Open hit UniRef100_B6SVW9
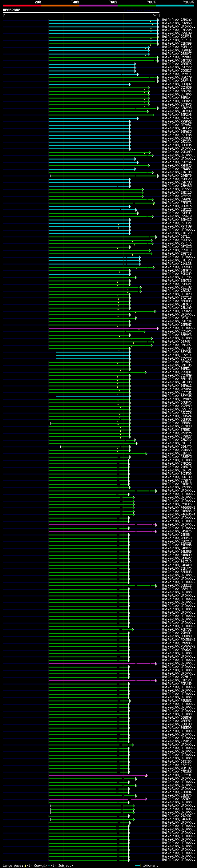The height and width of the screenshot is (868, 197). coord(177,267)
